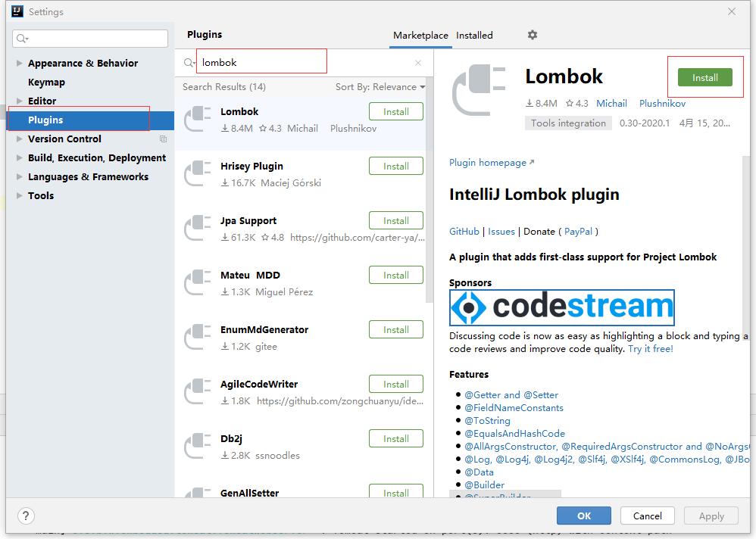Clear the lombok search text
This screenshot has height=539, width=756.
click(418, 63)
